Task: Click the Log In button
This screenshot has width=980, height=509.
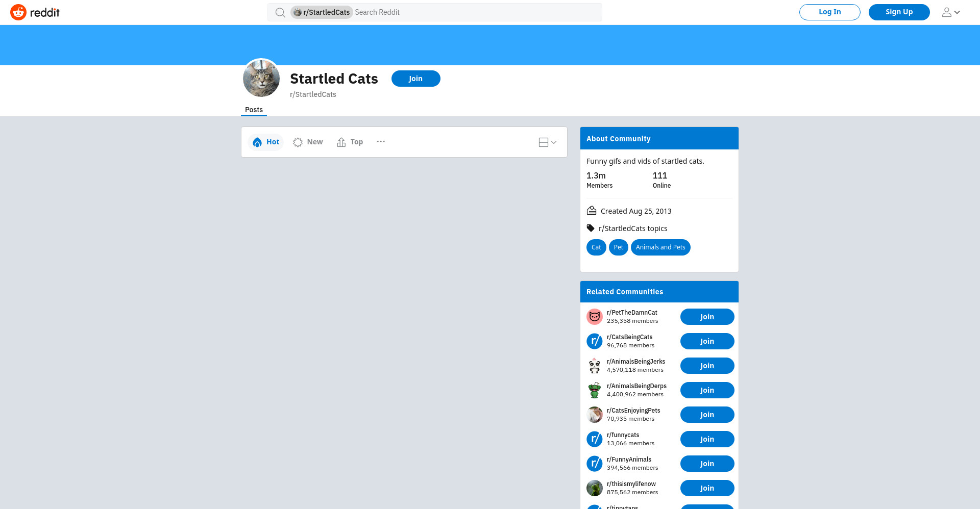Action: (x=830, y=12)
